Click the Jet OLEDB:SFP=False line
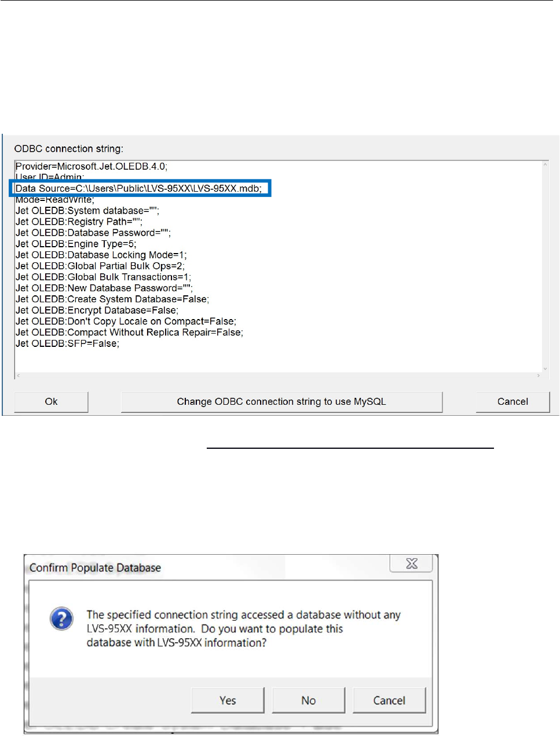 tap(67, 343)
